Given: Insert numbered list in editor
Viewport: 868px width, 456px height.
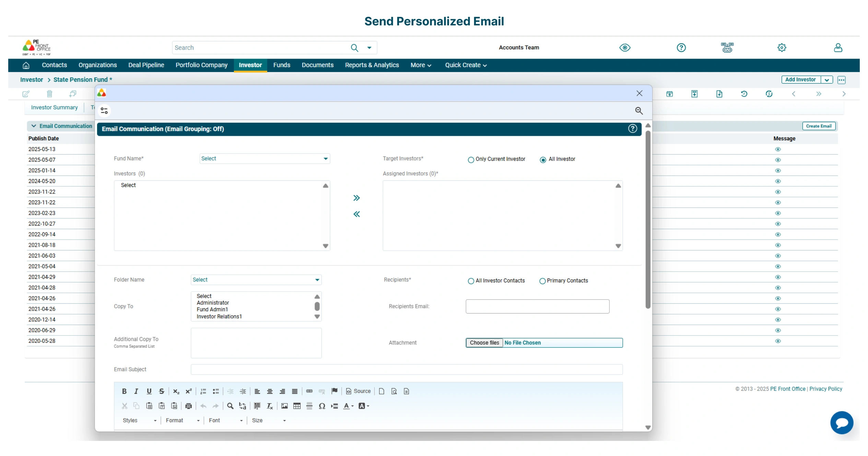Looking at the screenshot, I should coord(203,391).
